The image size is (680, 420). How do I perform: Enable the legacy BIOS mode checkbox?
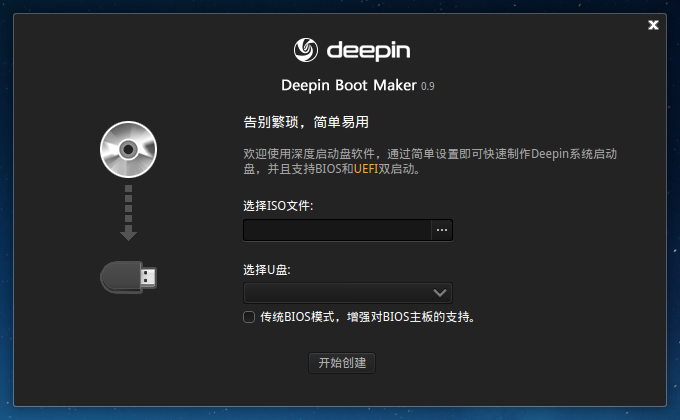(x=249, y=317)
